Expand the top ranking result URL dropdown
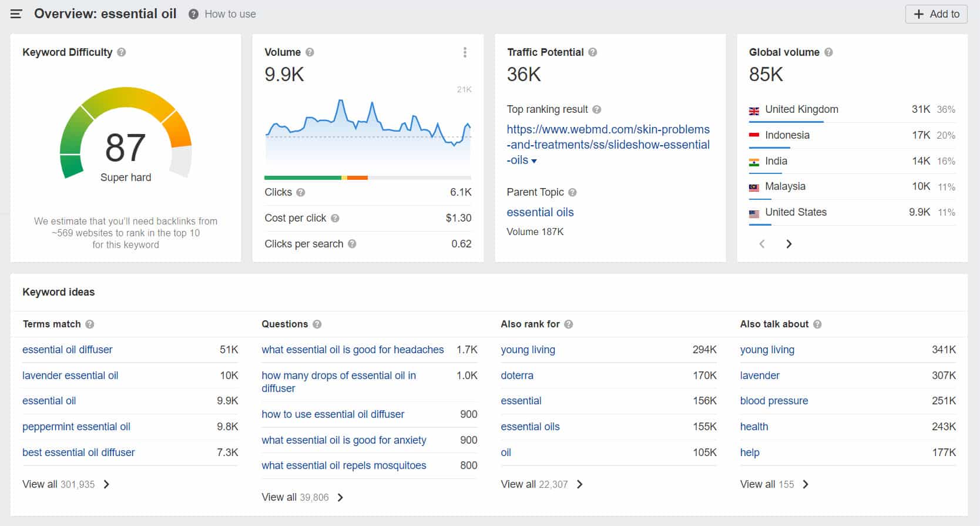Image resolution: width=980 pixels, height=526 pixels. [534, 161]
